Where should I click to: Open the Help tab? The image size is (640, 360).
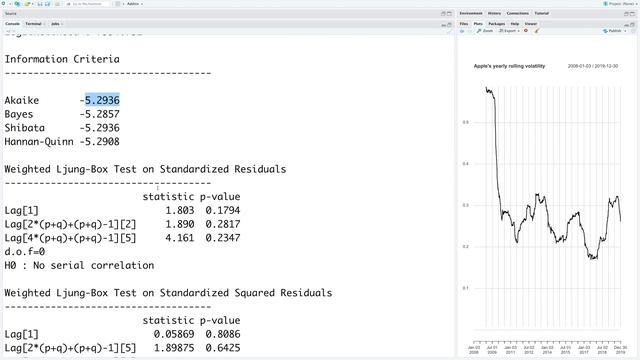515,24
